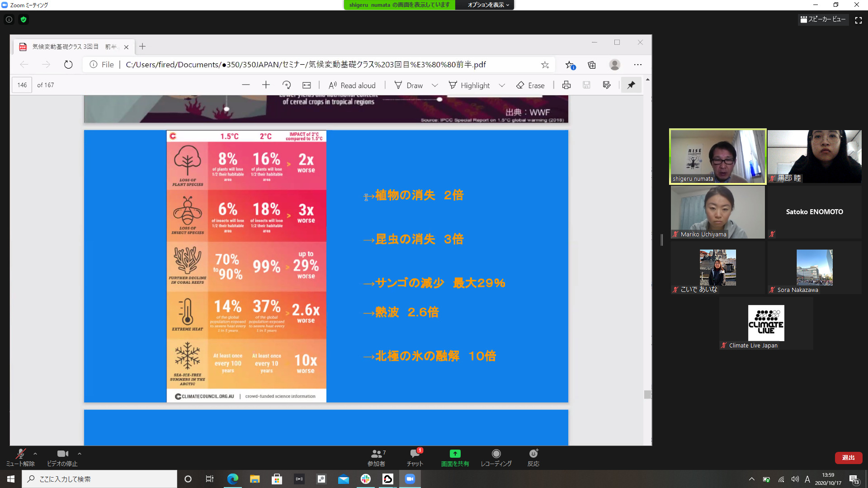868x488 pixels.
Task: Open a new browser tab
Action: click(142, 47)
